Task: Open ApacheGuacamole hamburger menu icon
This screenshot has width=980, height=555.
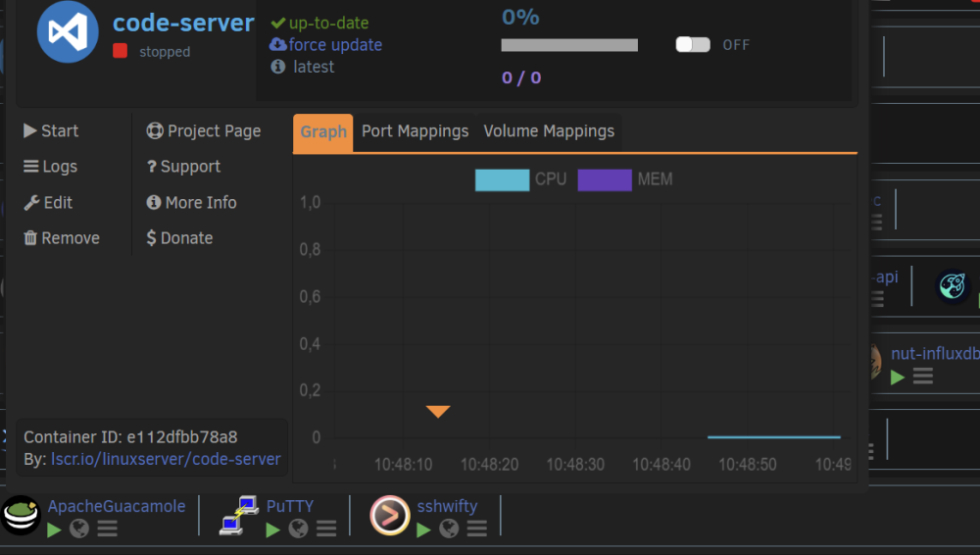Action: pos(108,530)
